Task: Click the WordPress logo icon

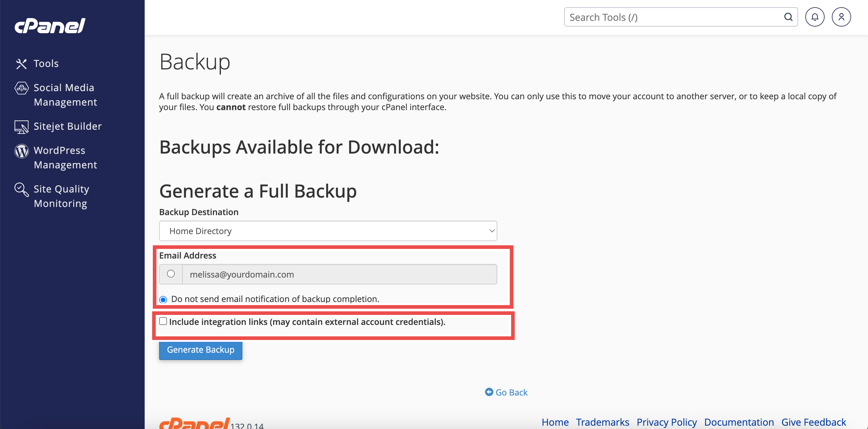Action: [x=21, y=151]
